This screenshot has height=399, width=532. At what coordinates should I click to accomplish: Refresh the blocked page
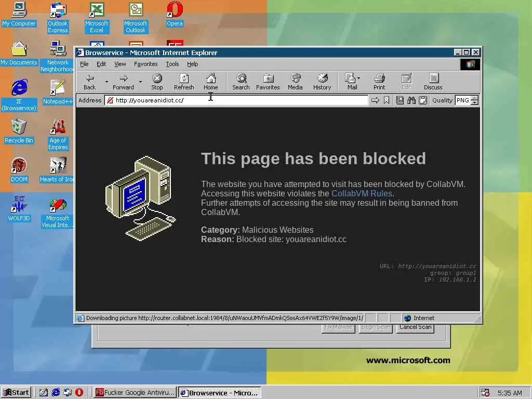point(184,82)
